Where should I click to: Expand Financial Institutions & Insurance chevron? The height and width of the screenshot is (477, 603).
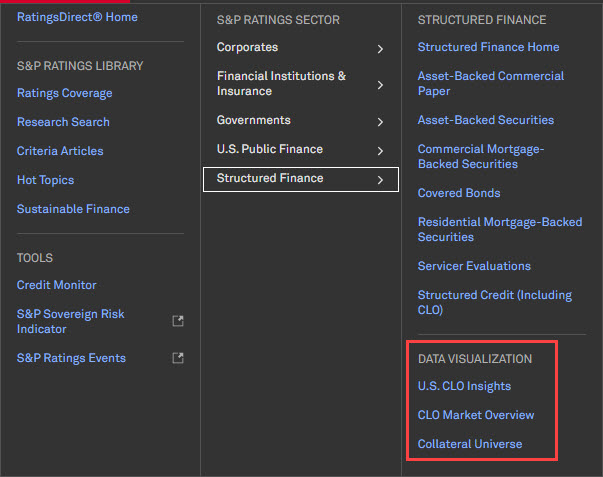380,85
